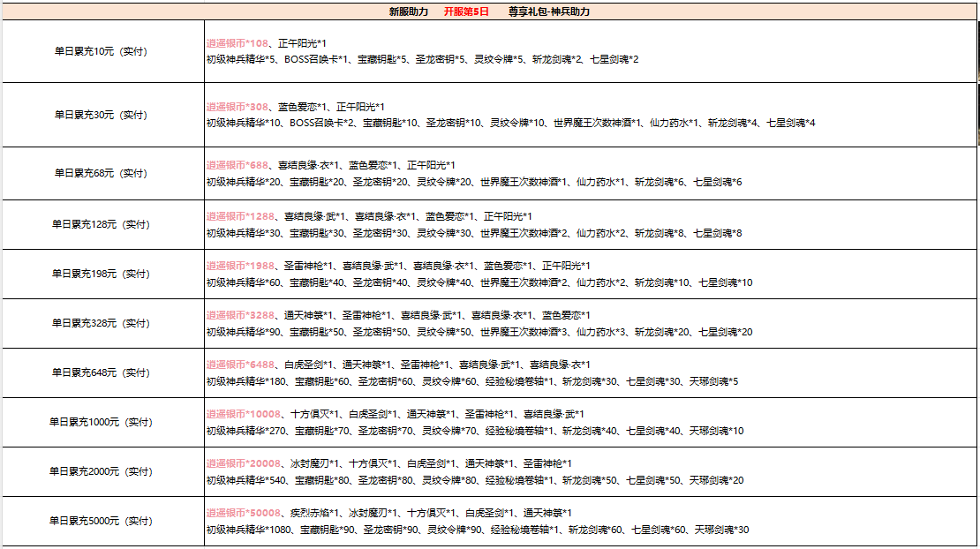Select the 单日累充2000元 row label
The image size is (980, 549).
[x=101, y=471]
